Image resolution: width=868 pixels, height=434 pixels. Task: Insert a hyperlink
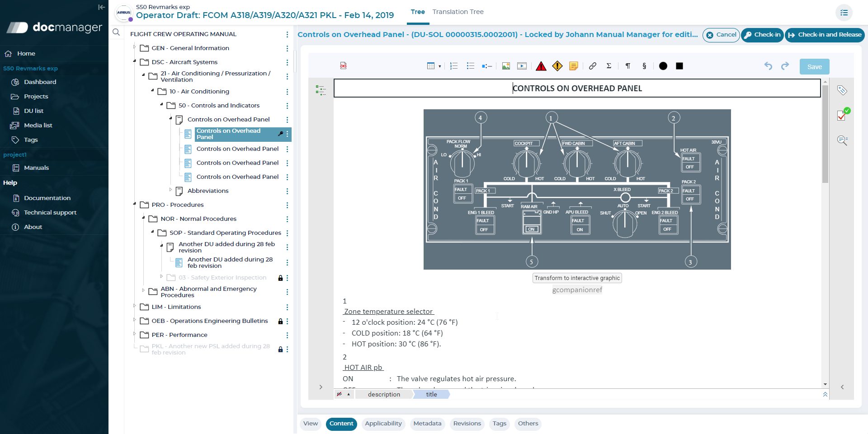pyautogui.click(x=593, y=66)
